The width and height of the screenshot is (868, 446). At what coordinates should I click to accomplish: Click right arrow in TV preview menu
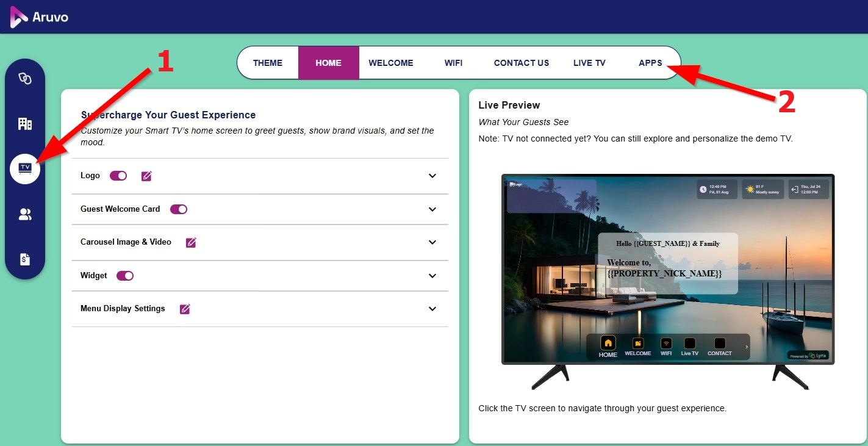point(747,347)
